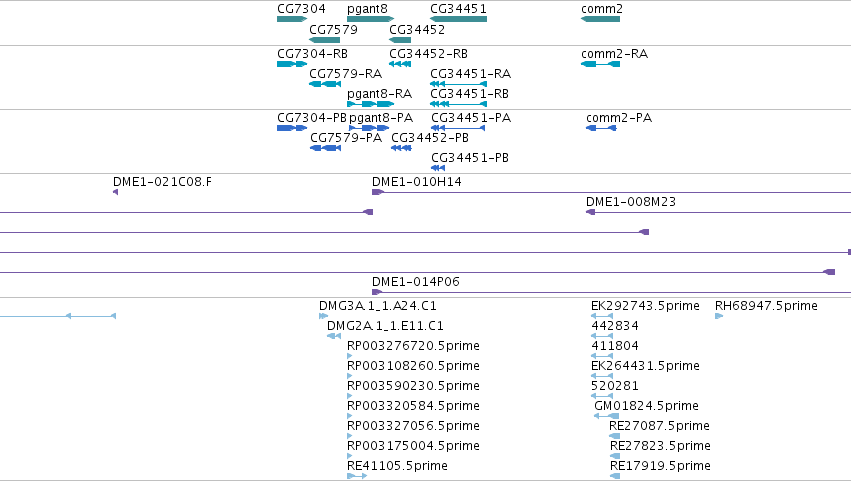Click the DMG3A.1_1.A24.C1 feature
The width and height of the screenshot is (851, 481).
pyautogui.click(x=323, y=316)
